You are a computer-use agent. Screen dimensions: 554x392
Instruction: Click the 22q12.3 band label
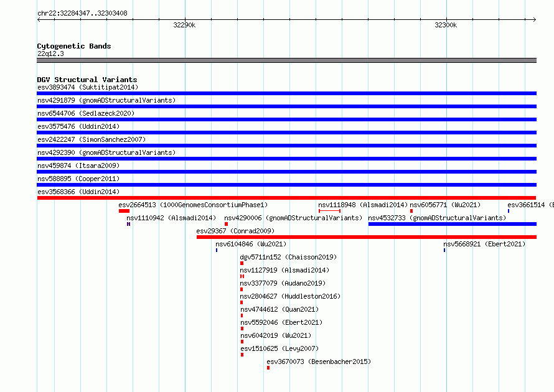(50, 54)
